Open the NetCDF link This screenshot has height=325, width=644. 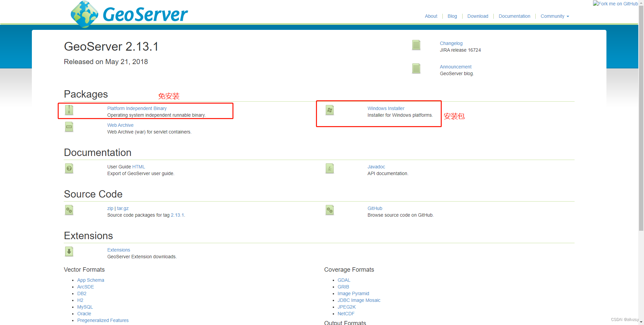click(x=346, y=314)
